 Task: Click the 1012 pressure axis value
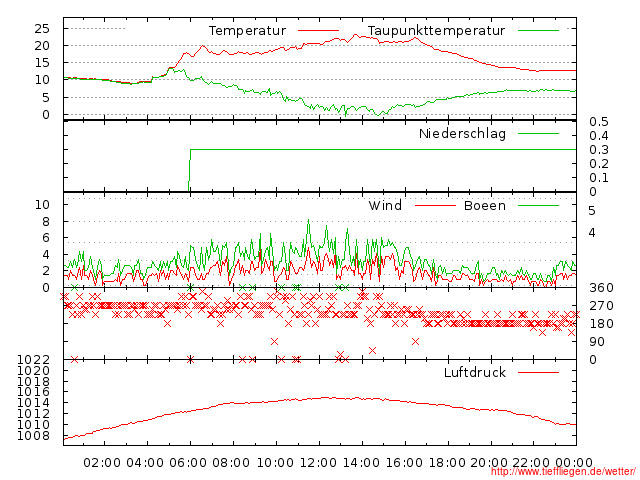pos(33,413)
